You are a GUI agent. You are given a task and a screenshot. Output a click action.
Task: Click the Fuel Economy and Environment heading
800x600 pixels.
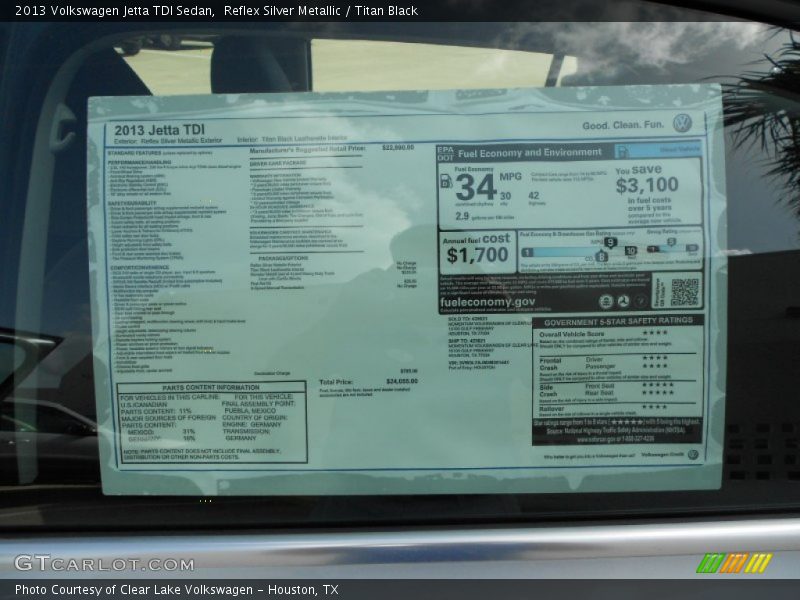tap(530, 153)
